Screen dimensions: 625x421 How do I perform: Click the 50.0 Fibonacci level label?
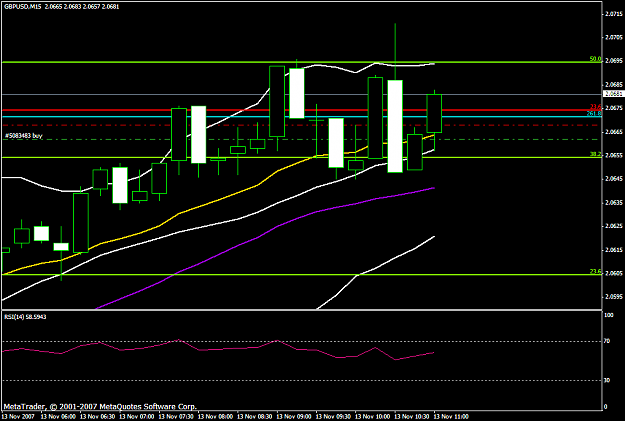click(595, 59)
